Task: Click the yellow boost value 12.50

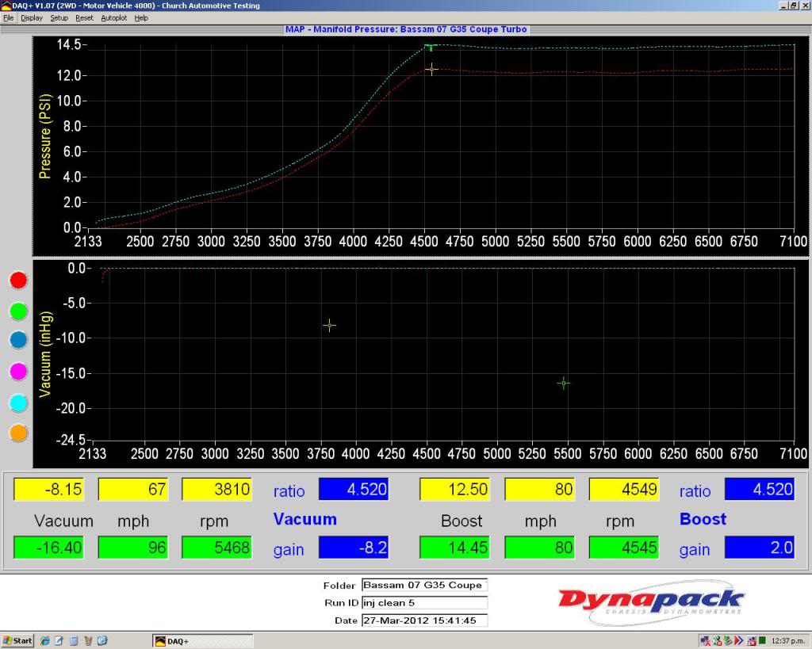Action: click(454, 489)
